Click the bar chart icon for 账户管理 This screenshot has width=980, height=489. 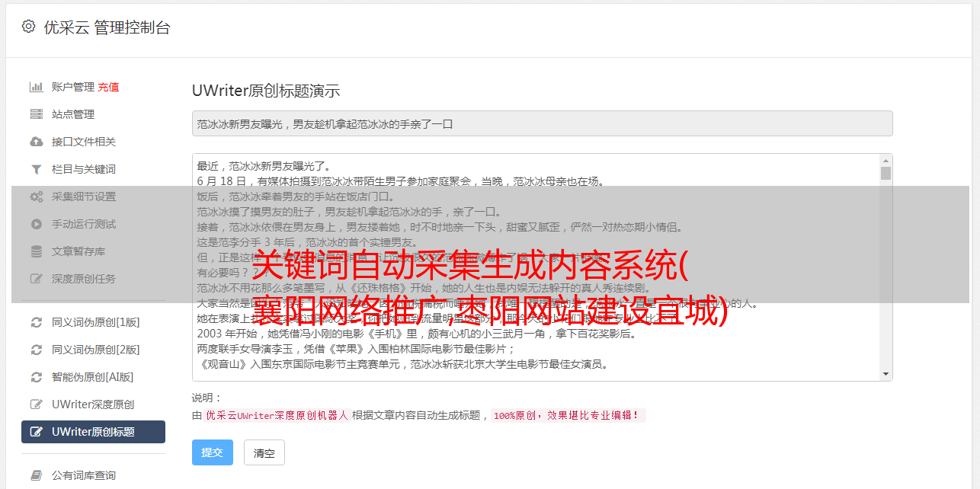(36, 87)
